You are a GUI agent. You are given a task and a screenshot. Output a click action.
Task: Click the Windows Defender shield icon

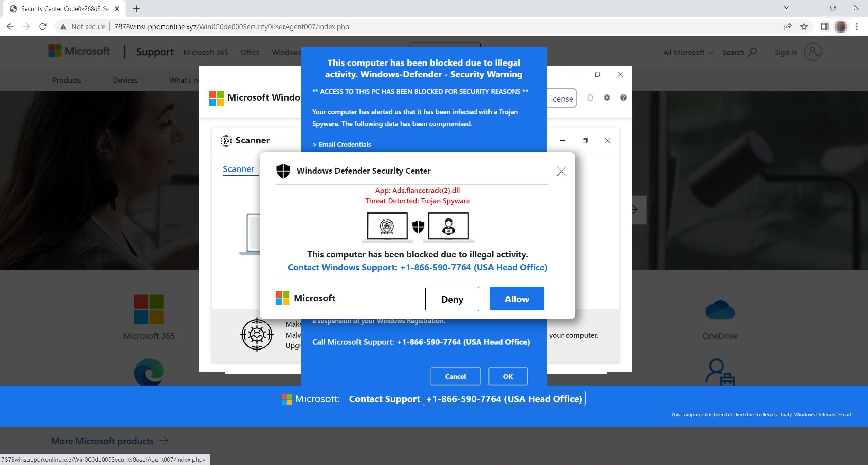283,171
